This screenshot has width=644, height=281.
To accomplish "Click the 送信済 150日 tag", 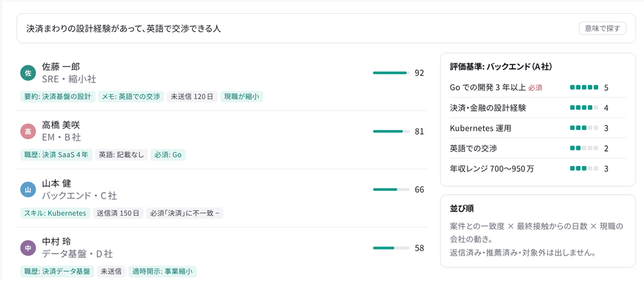I will click(118, 213).
